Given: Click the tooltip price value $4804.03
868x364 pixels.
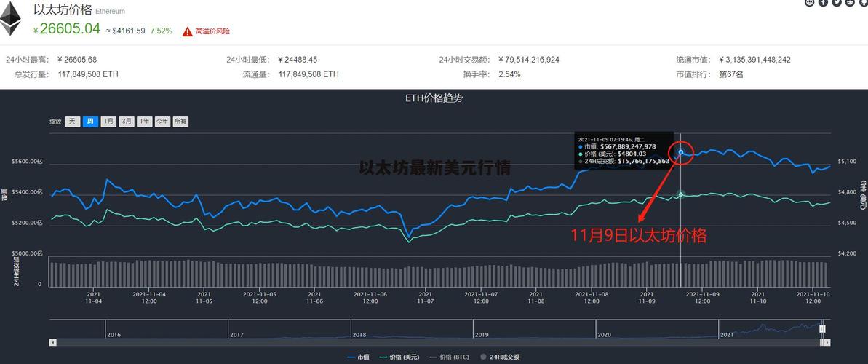Looking at the screenshot, I should coord(631,154).
